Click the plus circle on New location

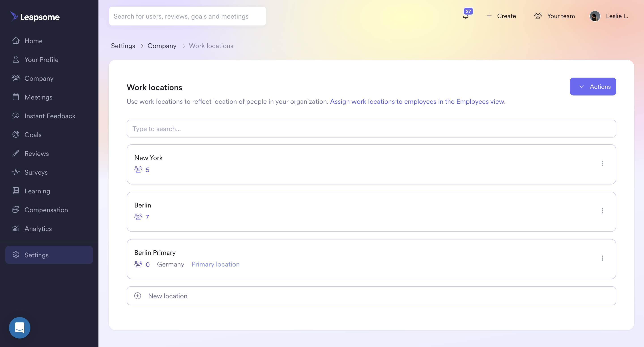(137, 296)
